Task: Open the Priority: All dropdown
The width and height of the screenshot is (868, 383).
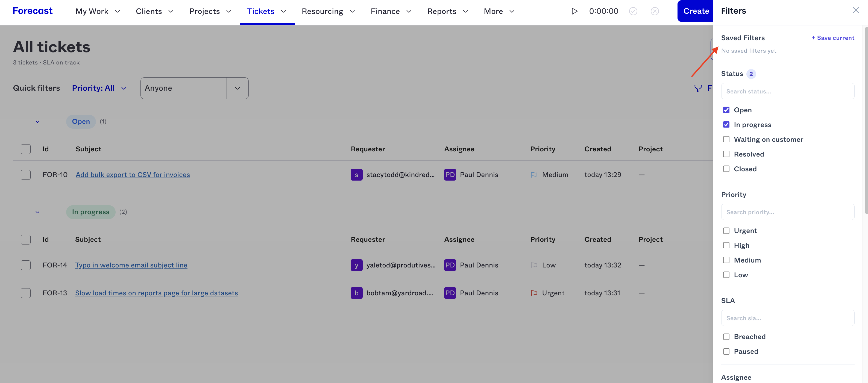Action: click(99, 88)
